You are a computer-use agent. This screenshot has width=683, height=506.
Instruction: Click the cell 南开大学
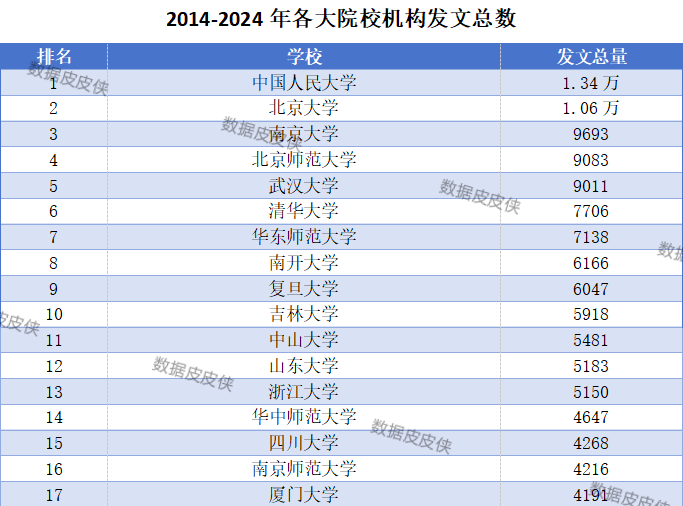304,263
